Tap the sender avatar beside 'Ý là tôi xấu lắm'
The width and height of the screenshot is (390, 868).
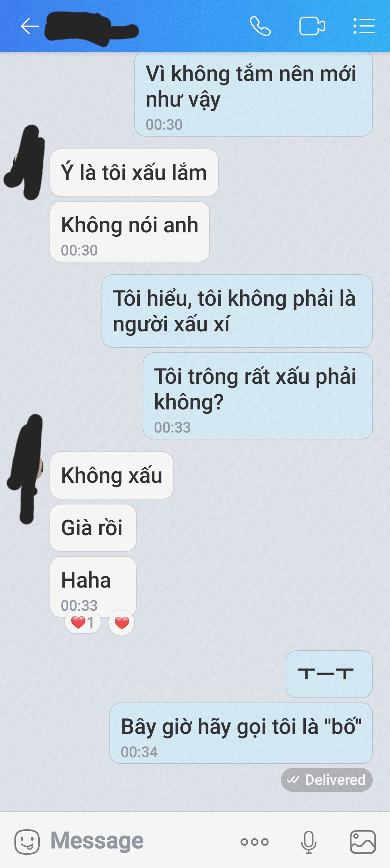point(25,163)
